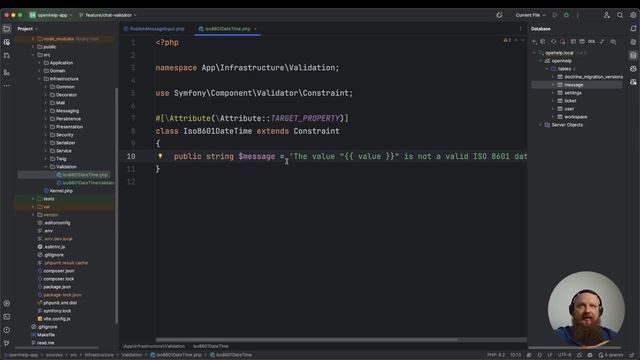This screenshot has width=640, height=360.
Task: Show more tool windows ellipsis
Action: pyautogui.click(x=7, y=86)
